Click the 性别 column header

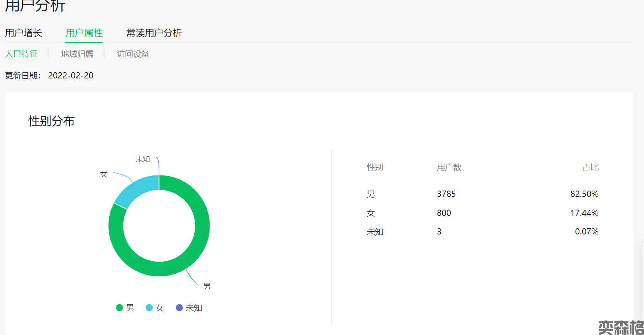coord(375,167)
